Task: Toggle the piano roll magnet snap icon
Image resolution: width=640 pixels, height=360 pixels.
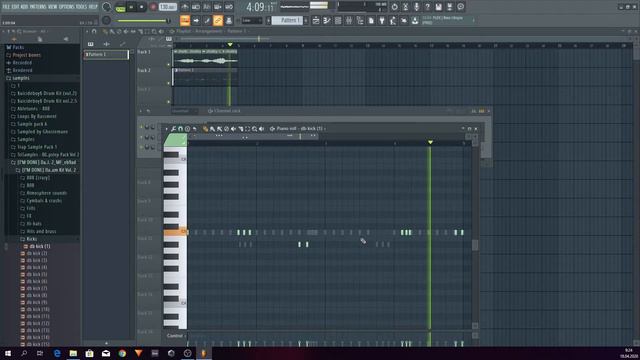Action: 180,129
